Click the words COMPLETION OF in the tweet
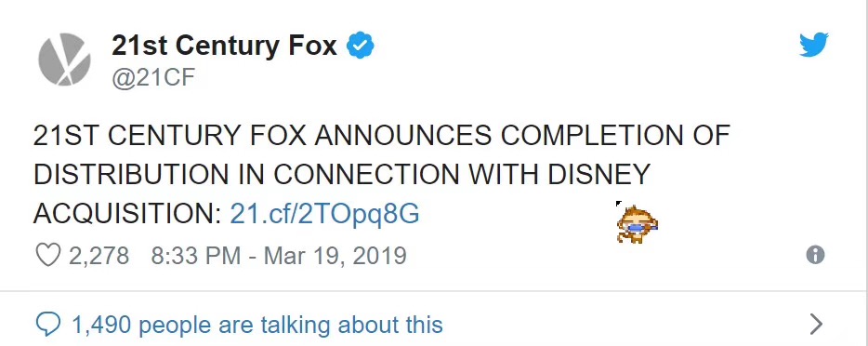The width and height of the screenshot is (868, 346). 615,136
